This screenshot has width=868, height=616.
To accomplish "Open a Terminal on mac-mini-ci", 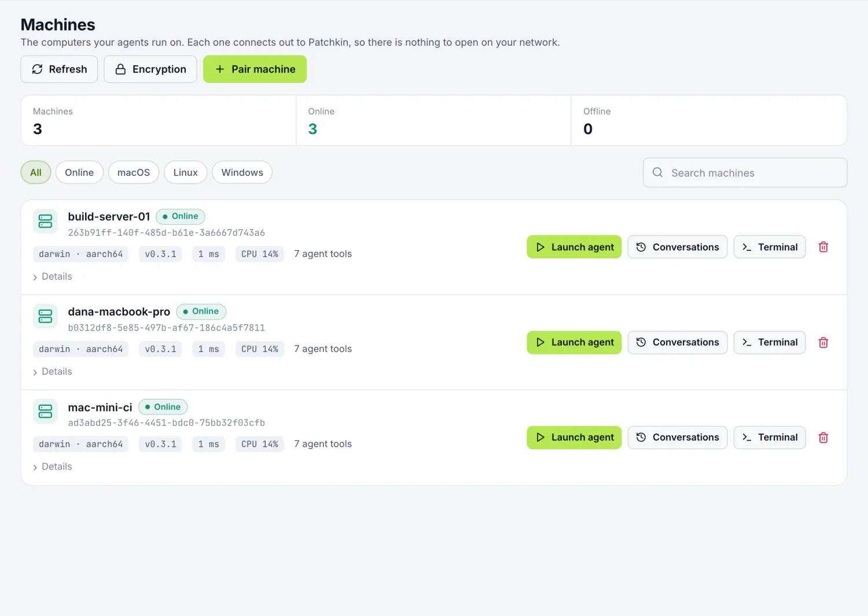I will click(770, 438).
